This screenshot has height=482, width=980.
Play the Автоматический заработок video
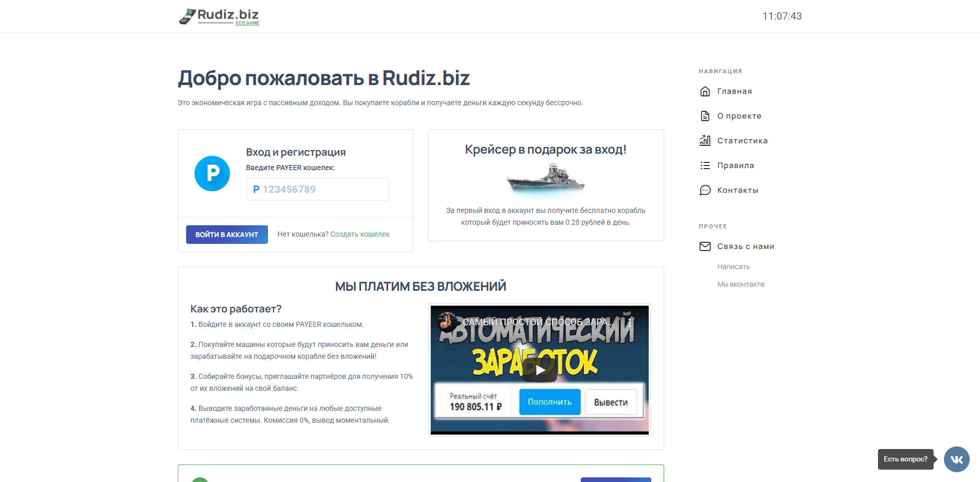540,369
